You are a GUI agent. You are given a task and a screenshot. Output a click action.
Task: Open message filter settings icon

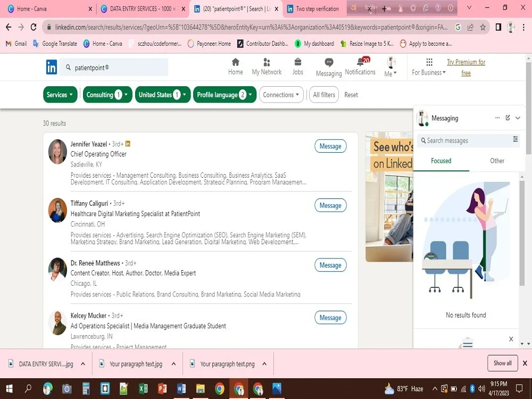coord(516,139)
